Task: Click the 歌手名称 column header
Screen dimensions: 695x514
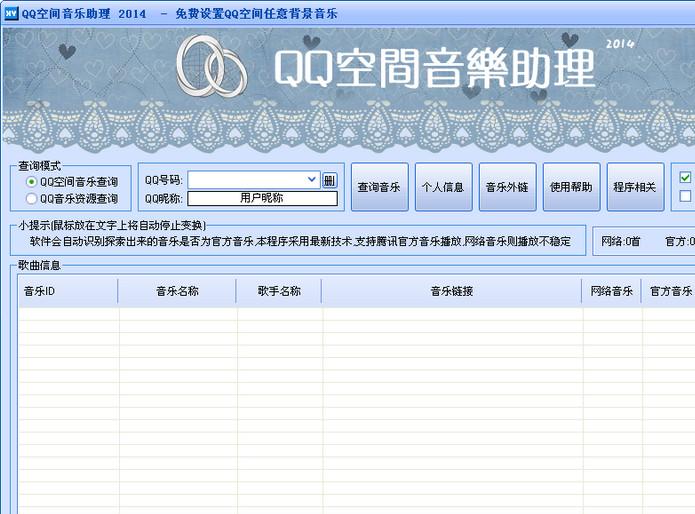Action: click(x=279, y=292)
